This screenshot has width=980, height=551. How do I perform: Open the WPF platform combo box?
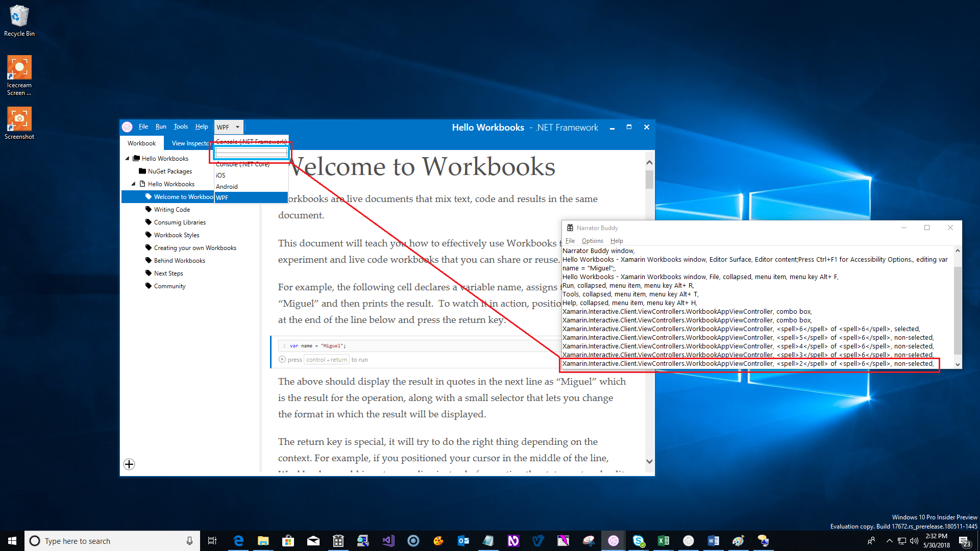click(x=228, y=127)
